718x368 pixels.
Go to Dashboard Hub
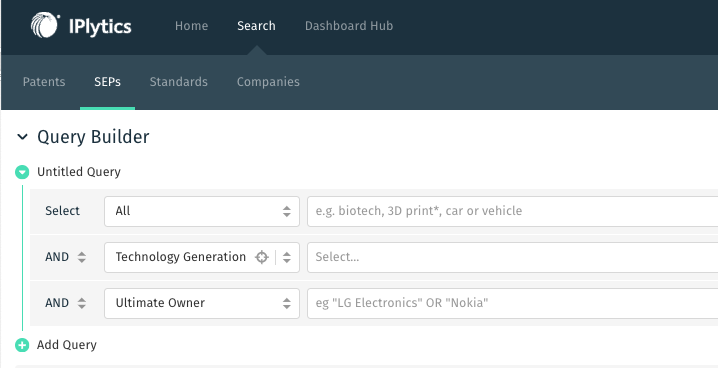pos(349,26)
